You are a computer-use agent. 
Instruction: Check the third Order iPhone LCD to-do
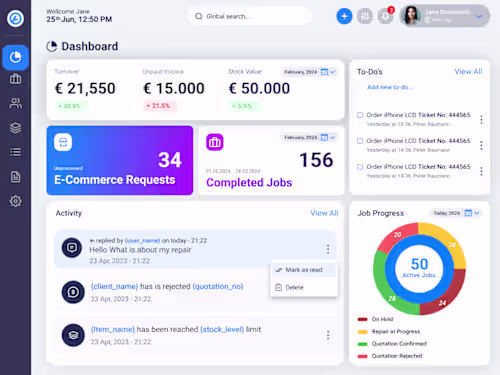click(x=360, y=167)
